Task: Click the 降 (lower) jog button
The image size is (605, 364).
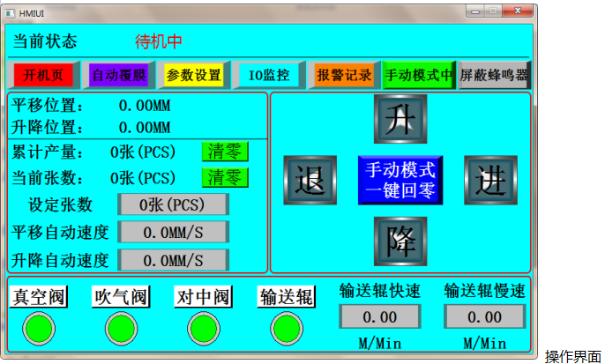Action: point(400,241)
